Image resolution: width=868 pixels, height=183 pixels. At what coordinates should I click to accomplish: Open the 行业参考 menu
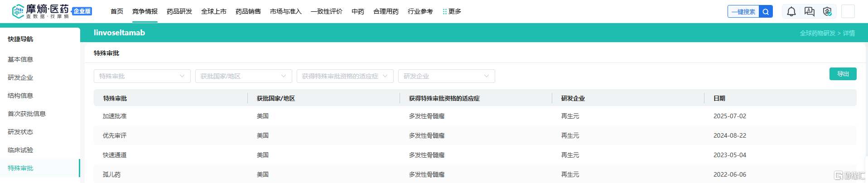coord(420,11)
